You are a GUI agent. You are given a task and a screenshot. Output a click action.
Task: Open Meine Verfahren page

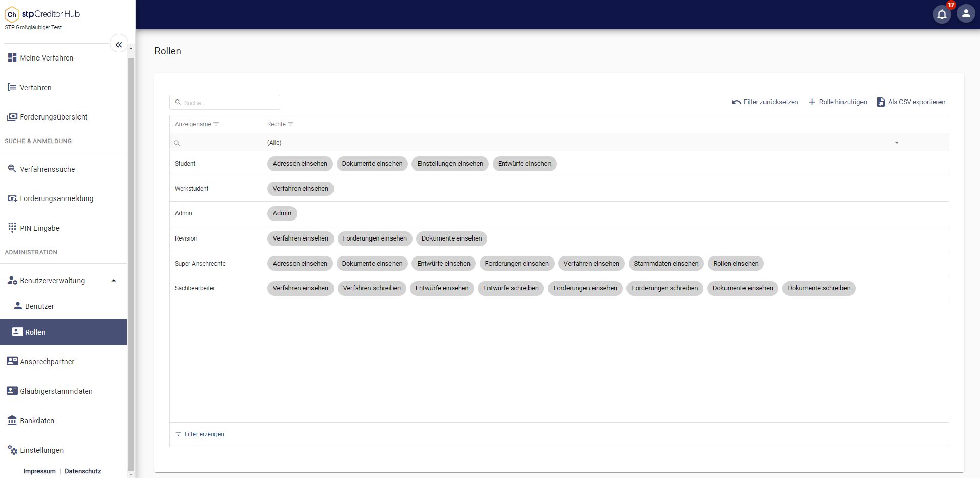tap(47, 58)
